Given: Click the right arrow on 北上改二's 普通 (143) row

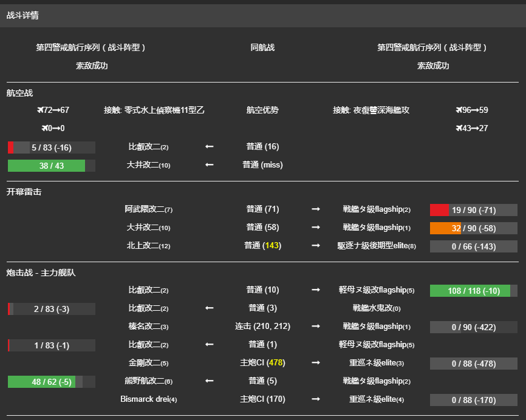Looking at the screenshot, I should 315,246.
